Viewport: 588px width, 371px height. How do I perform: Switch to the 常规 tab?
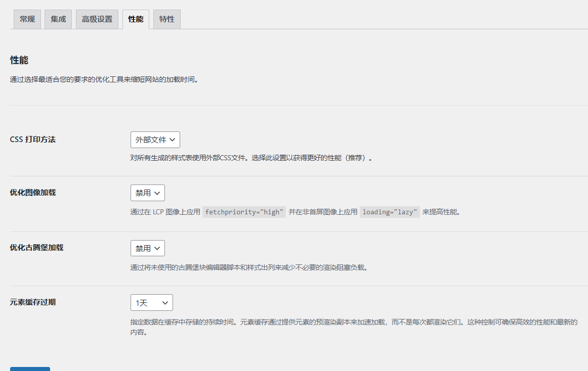(27, 18)
